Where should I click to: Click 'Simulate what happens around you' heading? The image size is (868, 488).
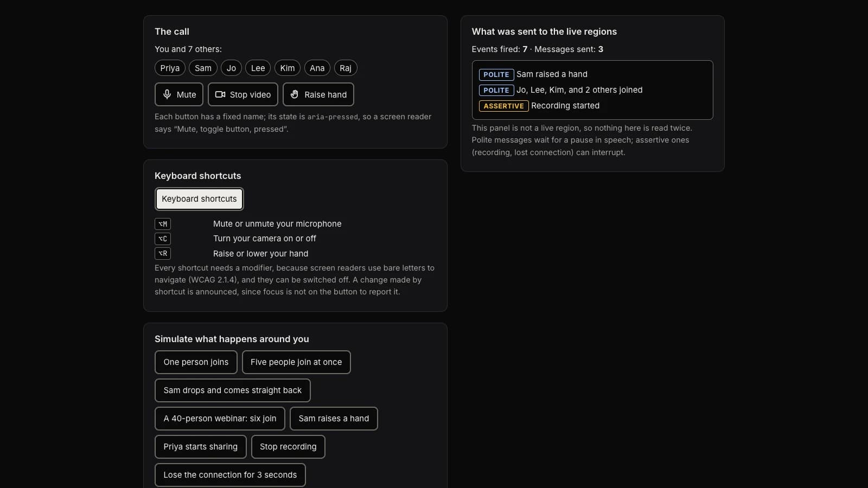coord(232,339)
